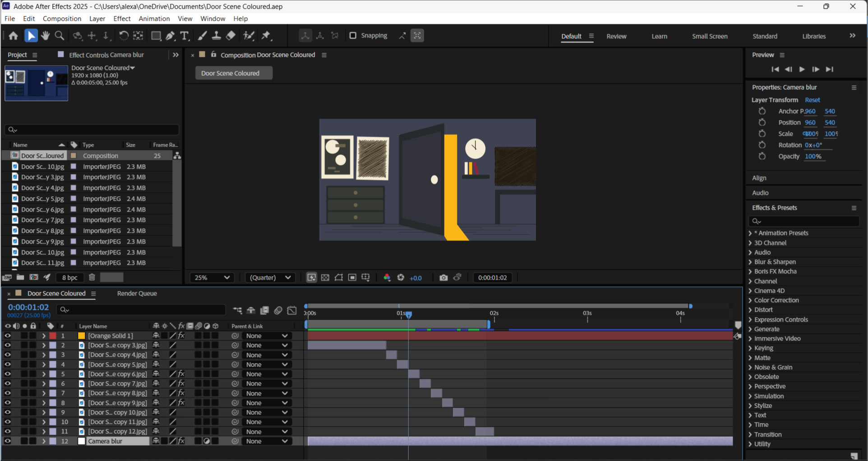The width and height of the screenshot is (868, 461).
Task: Reset the Layer Transform properties
Action: [x=812, y=100]
